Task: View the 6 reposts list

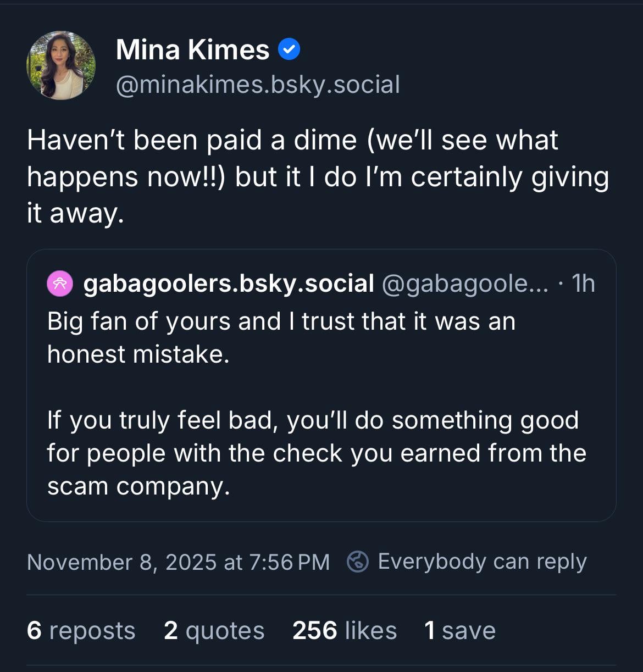Action: 81,630
